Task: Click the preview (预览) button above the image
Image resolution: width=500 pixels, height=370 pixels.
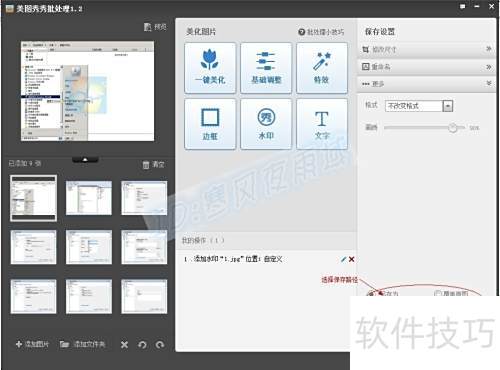Action: (x=155, y=27)
